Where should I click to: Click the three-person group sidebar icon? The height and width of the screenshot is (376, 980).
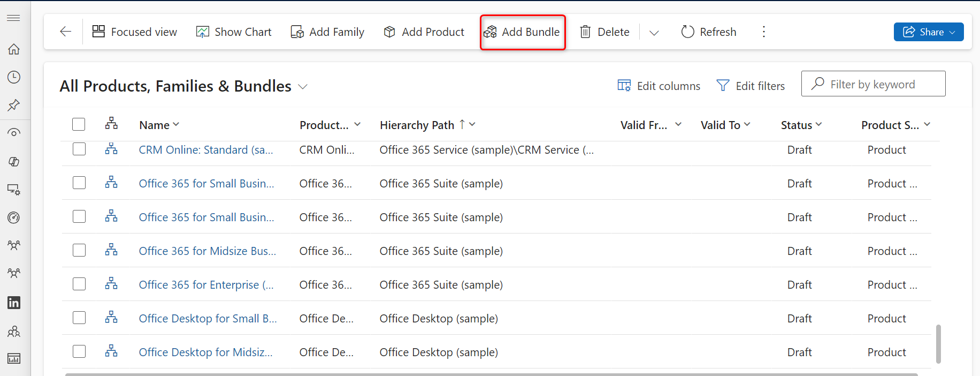tap(14, 332)
